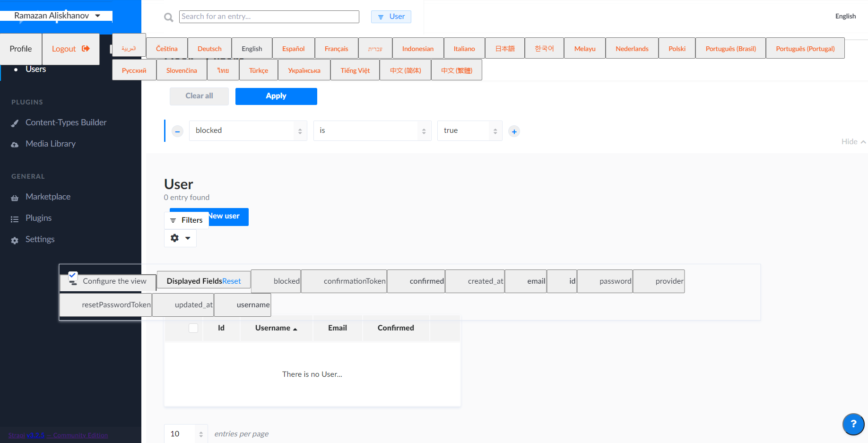Select Русский language option

[134, 70]
